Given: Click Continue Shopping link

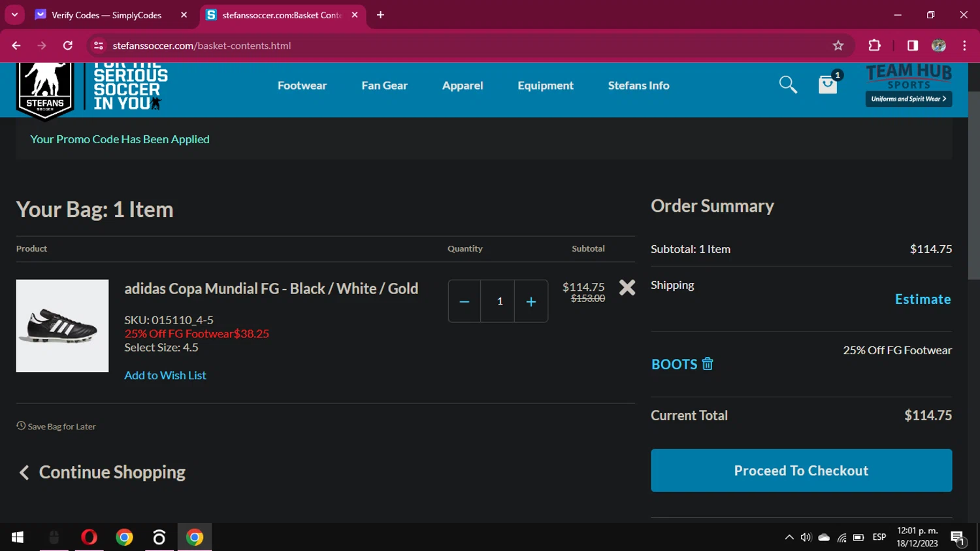Looking at the screenshot, I should point(112,473).
